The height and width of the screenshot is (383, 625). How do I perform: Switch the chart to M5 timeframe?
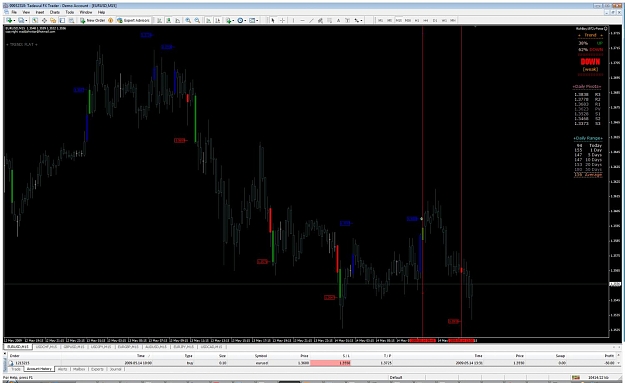point(389,20)
